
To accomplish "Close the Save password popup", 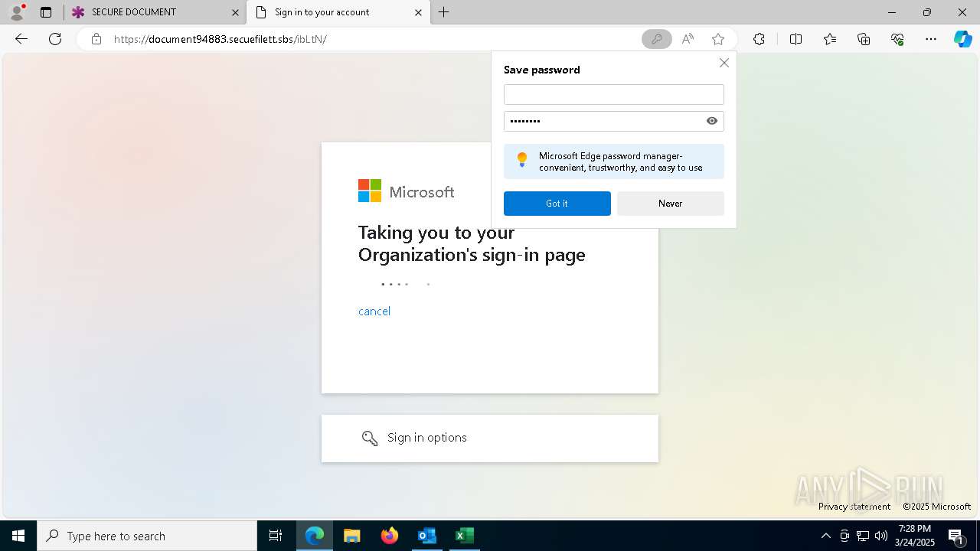I will point(724,63).
